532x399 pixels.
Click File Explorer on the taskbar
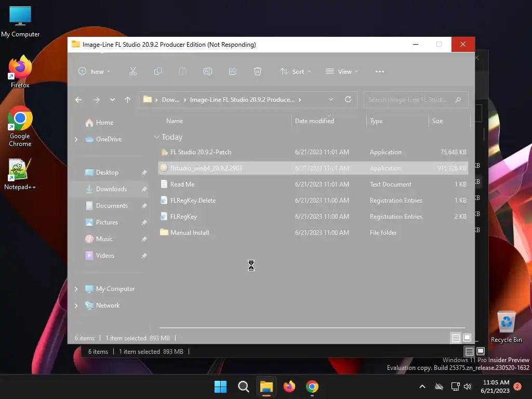(267, 387)
